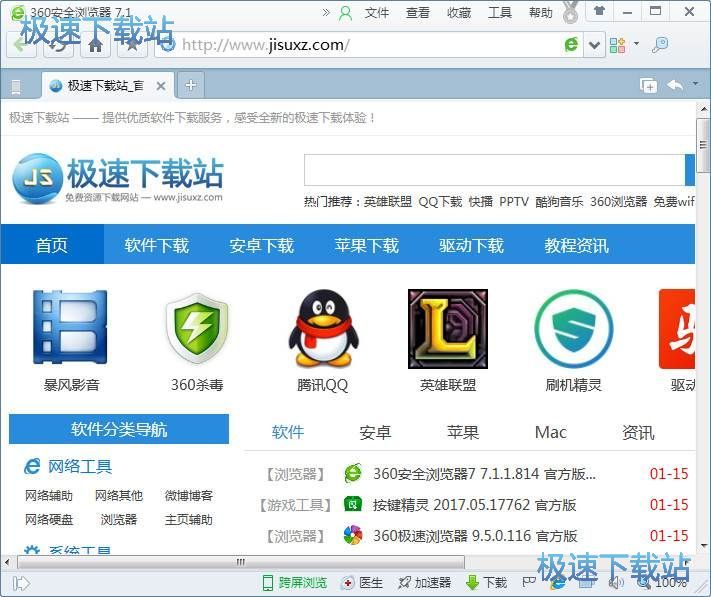The image size is (711, 597).
Task: Toggle the sidebar panel icon
Action: (16, 86)
